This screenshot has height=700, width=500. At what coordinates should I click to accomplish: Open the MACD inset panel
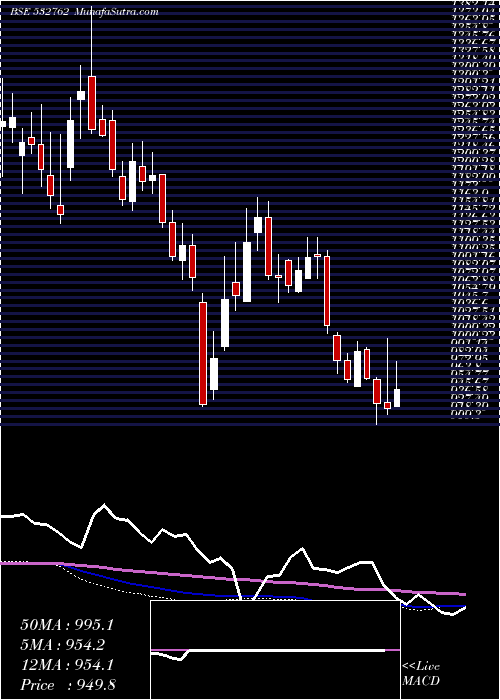click(275, 650)
